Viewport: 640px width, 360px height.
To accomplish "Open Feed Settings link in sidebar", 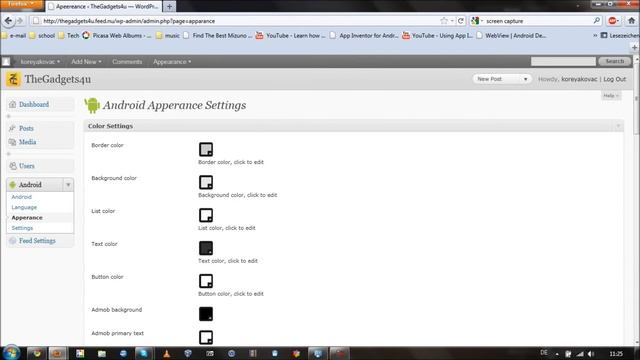I will point(37,241).
